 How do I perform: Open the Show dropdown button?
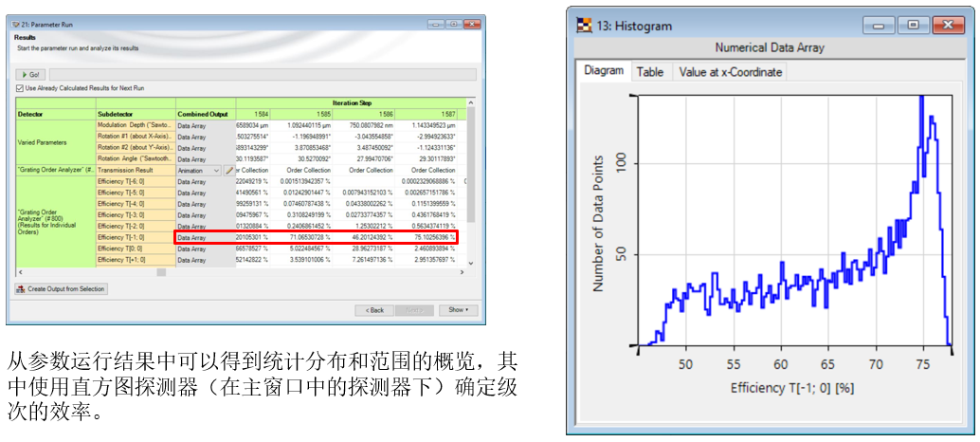tap(458, 309)
